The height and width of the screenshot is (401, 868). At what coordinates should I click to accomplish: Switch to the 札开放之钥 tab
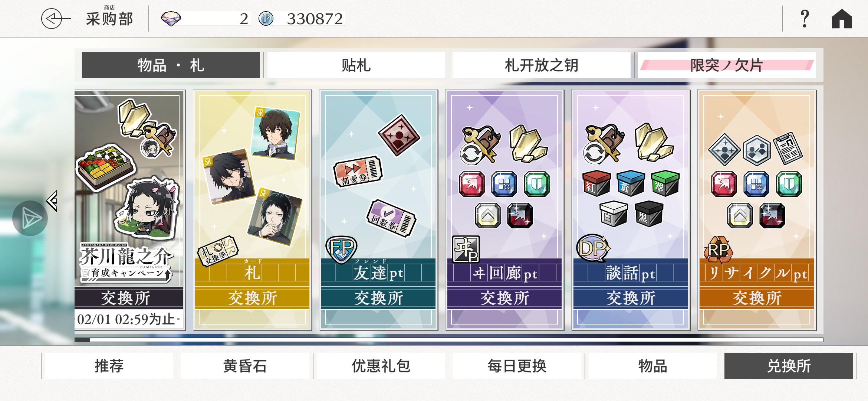(x=541, y=65)
